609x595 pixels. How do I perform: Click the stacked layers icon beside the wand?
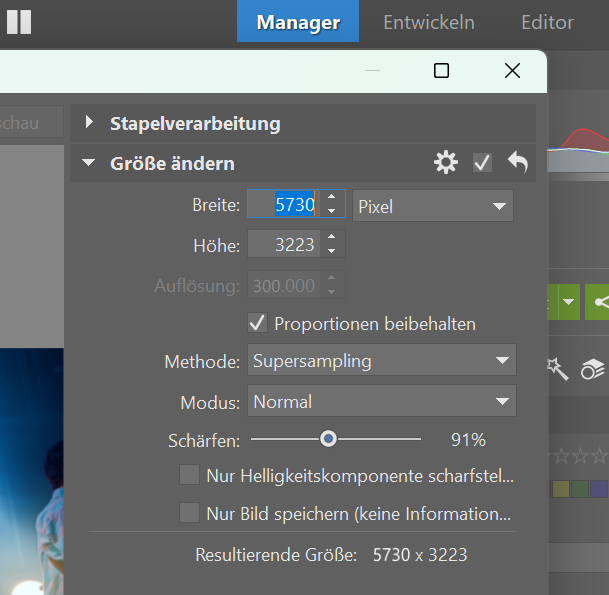(x=592, y=369)
